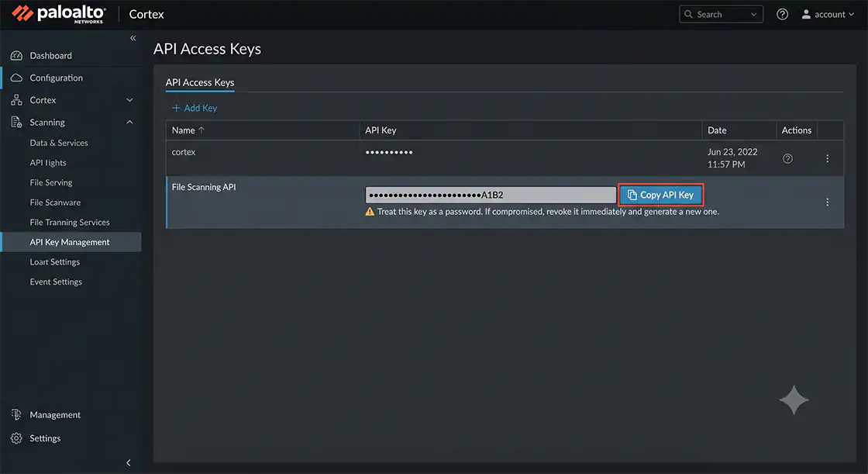Click the search magnifier icon
868x474 pixels.
(689, 15)
